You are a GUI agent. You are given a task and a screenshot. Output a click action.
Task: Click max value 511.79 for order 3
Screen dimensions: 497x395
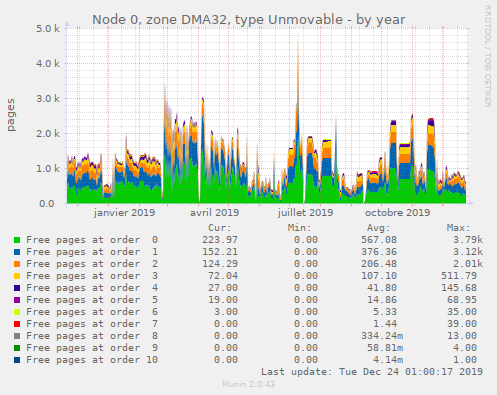tap(459, 276)
